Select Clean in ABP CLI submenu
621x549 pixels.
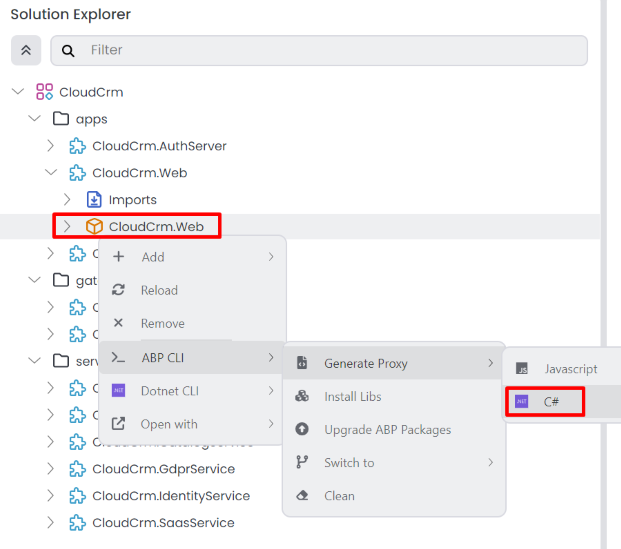[x=339, y=496]
